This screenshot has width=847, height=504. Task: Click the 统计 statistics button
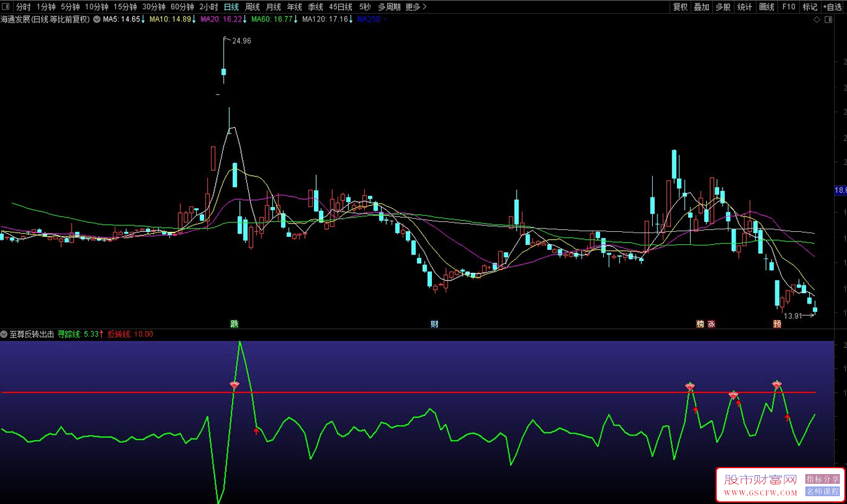(745, 7)
